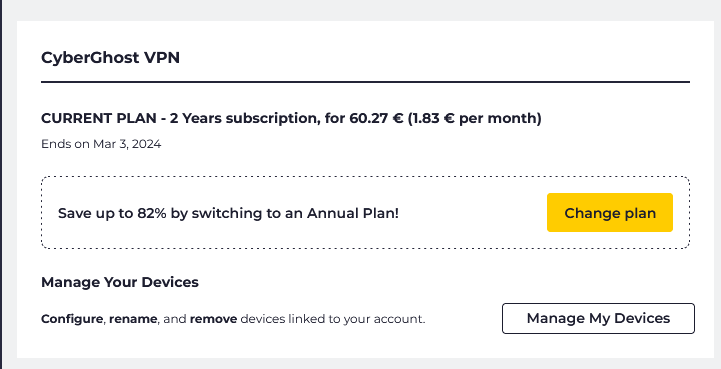
Task: Click the 60.27 € price amount
Action: click(377, 119)
